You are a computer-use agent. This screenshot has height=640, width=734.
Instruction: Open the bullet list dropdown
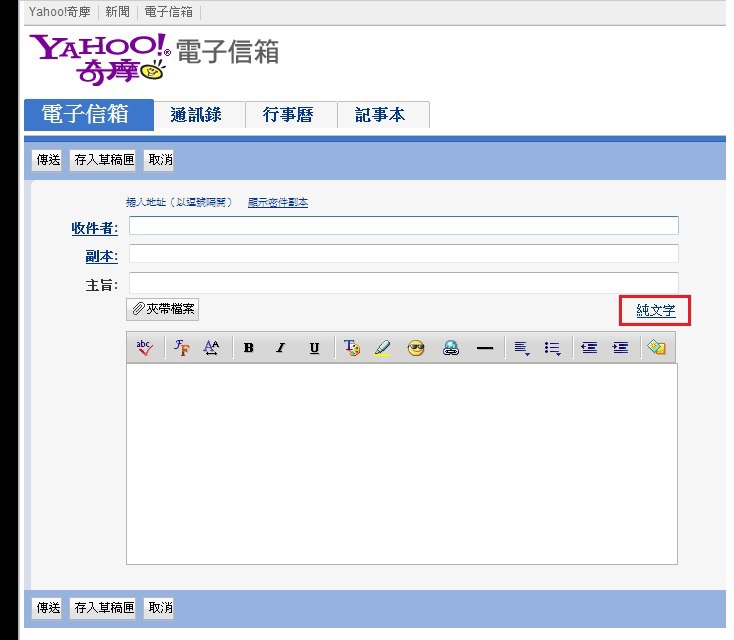click(553, 348)
